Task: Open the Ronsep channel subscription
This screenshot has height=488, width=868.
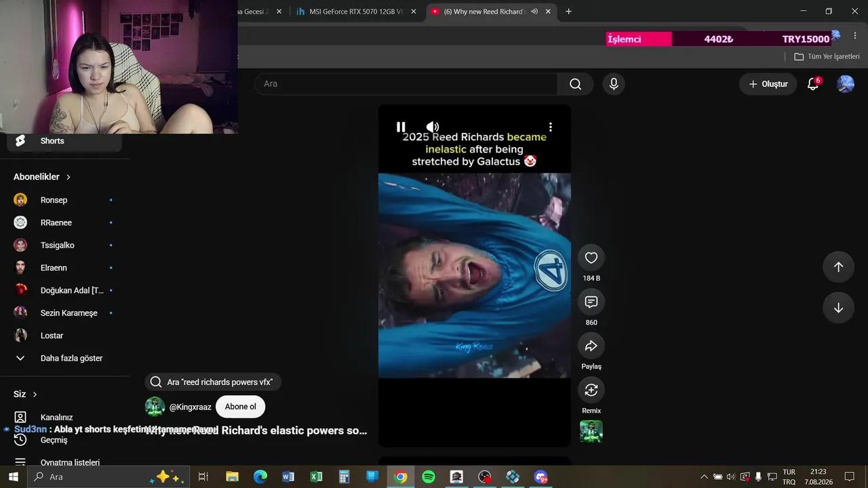Action: (x=64, y=200)
